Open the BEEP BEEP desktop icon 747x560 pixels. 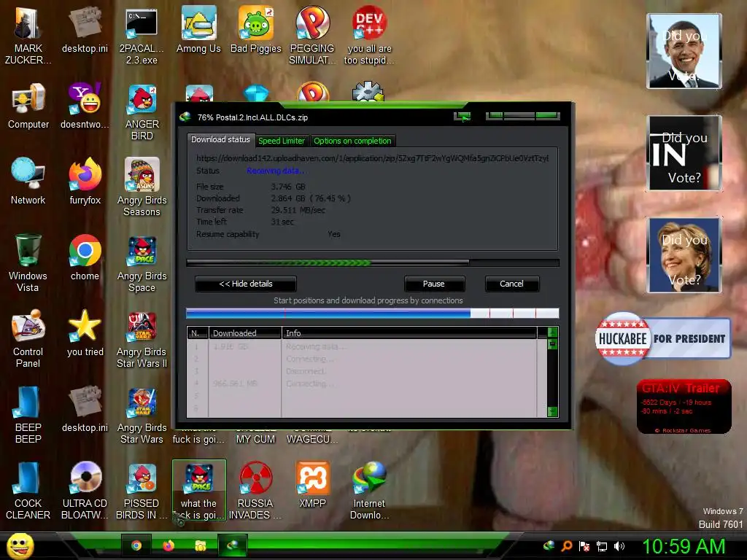tap(28, 414)
